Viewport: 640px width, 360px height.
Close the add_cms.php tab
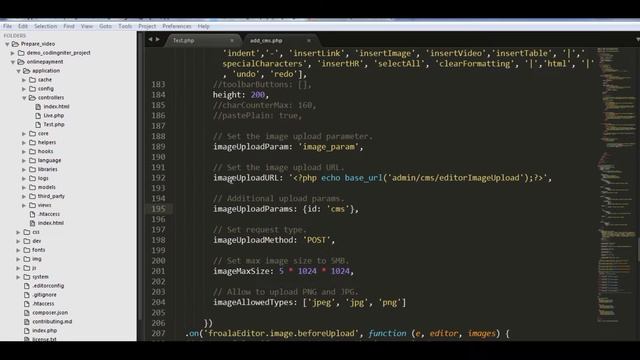click(309, 40)
